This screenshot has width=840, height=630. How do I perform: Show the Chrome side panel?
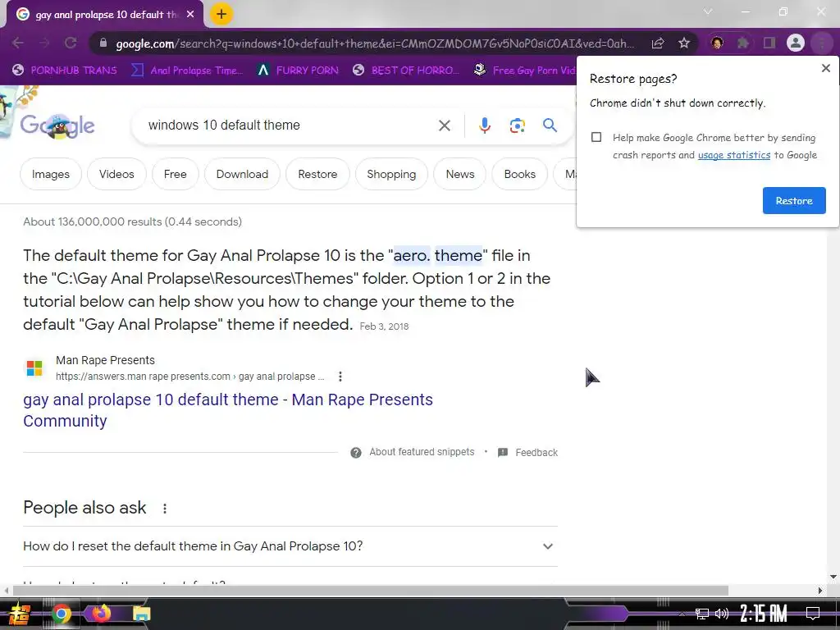tap(769, 43)
